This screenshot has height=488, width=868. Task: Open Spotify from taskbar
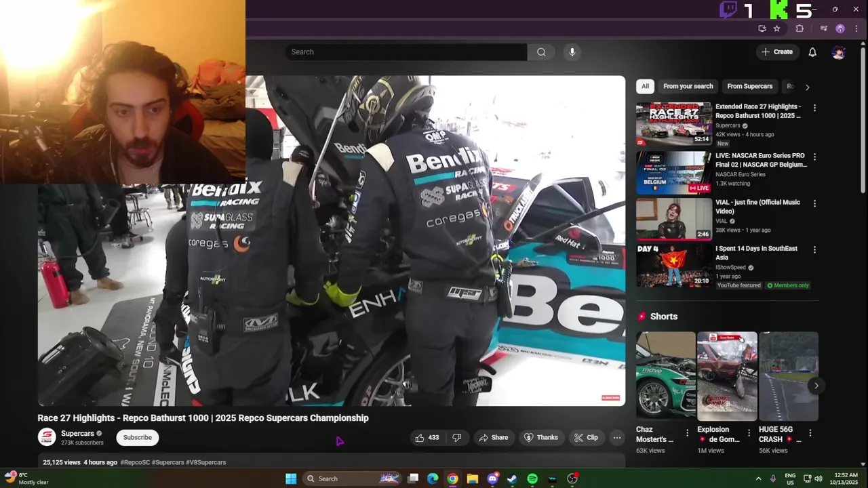(x=532, y=479)
